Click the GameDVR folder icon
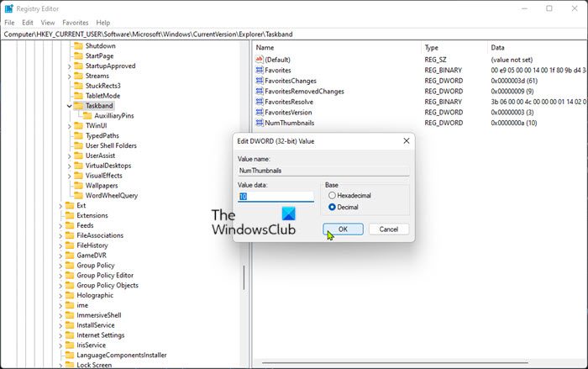The image size is (588, 369). [70, 256]
